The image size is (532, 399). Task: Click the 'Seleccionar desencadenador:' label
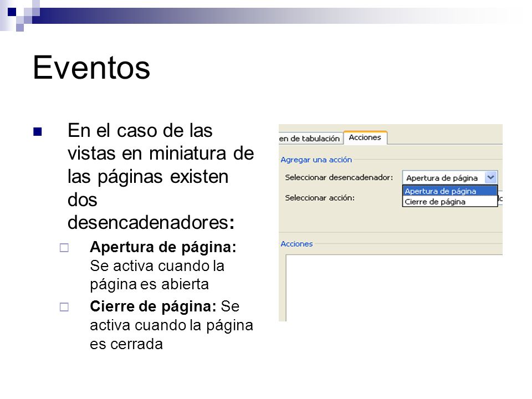(339, 177)
